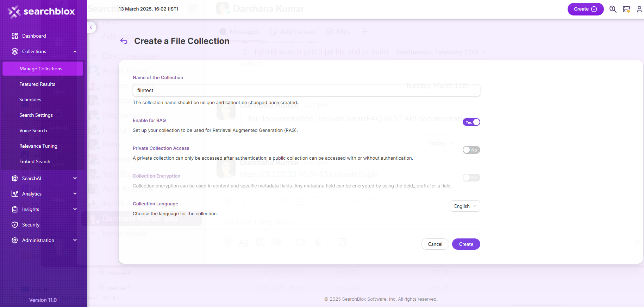
Task: Click the Administration gear icon
Action: [x=15, y=240]
